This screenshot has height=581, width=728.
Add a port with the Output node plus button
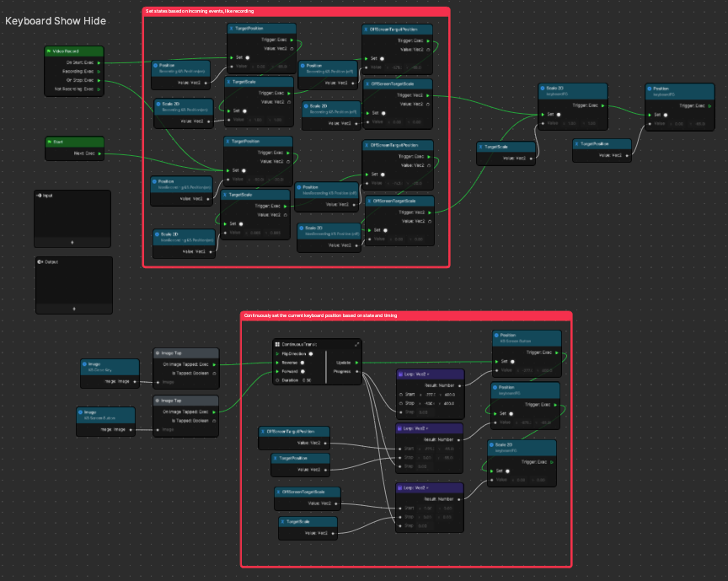tap(73, 309)
